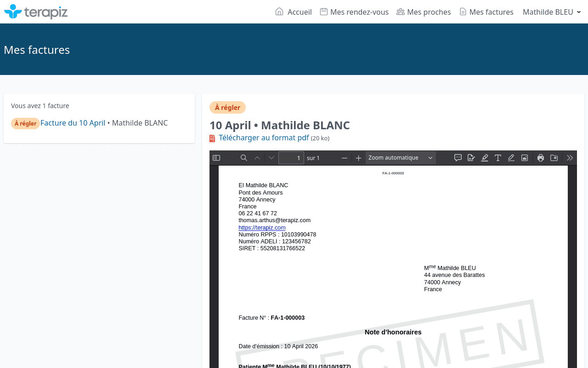Select the PDF signature tool
The width and height of the screenshot is (588, 368).
(x=471, y=158)
